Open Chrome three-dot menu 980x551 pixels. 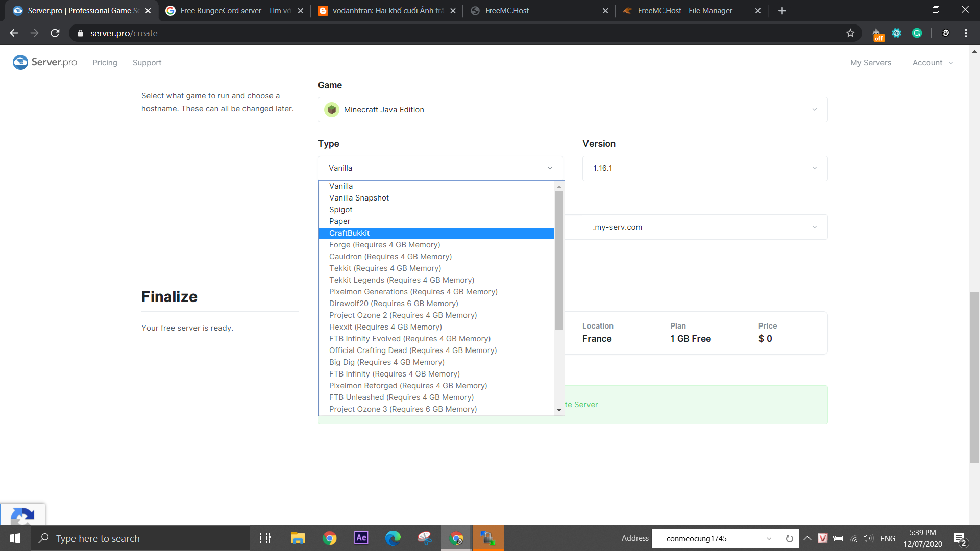[966, 33]
